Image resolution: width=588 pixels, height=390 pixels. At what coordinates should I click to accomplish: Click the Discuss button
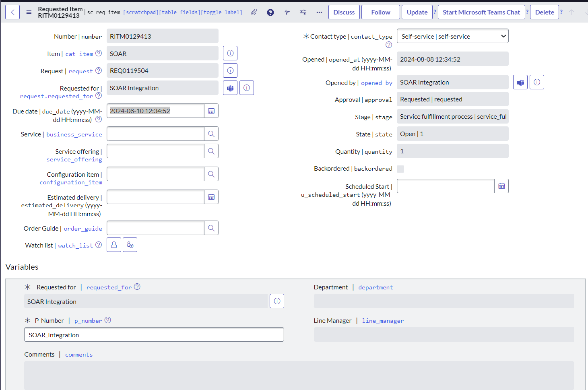click(344, 12)
